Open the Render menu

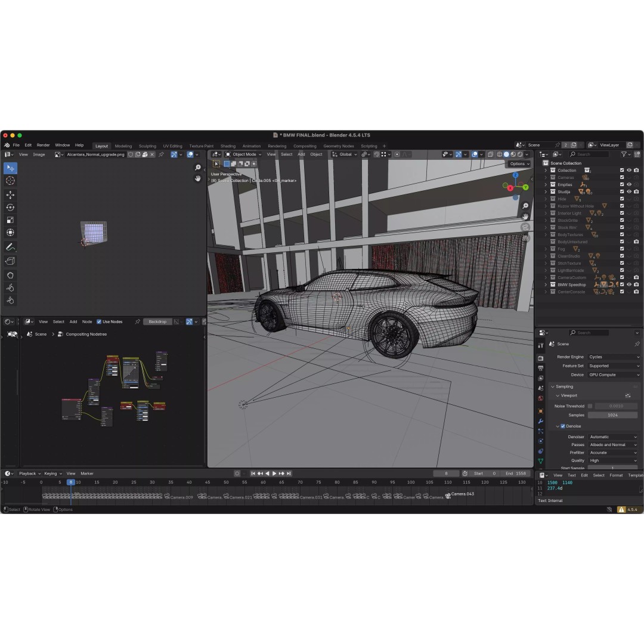(x=43, y=145)
